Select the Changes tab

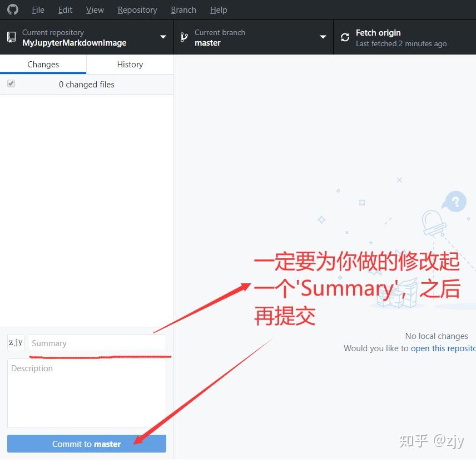pos(43,64)
